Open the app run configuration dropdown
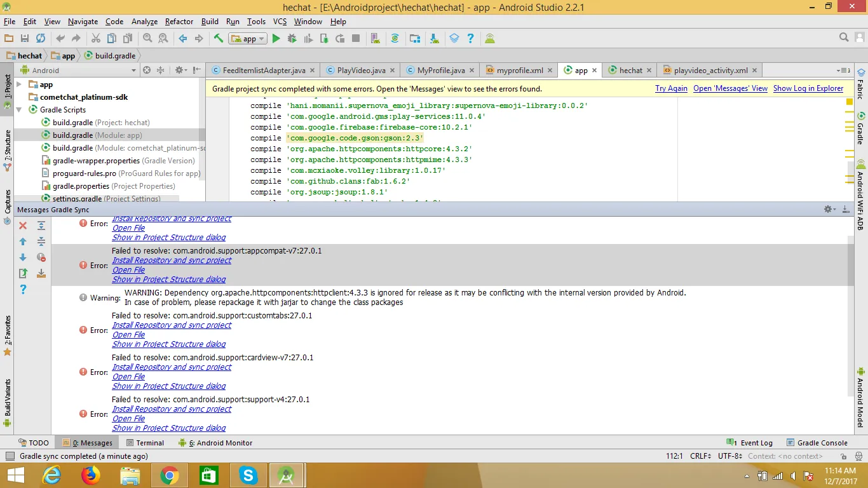868x488 pixels. click(248, 39)
